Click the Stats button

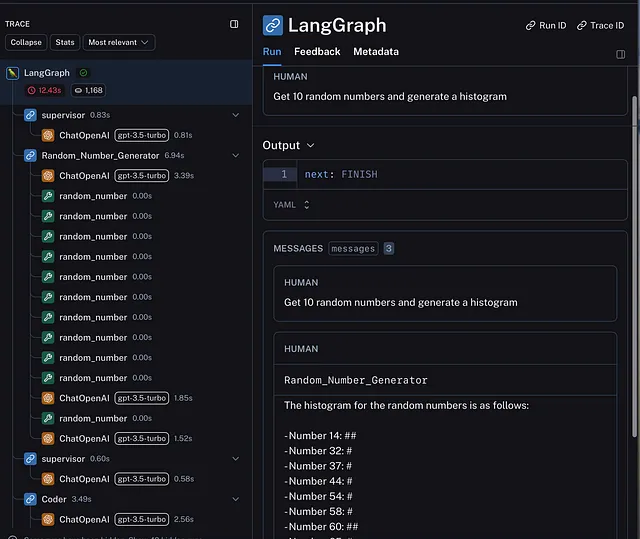click(65, 42)
